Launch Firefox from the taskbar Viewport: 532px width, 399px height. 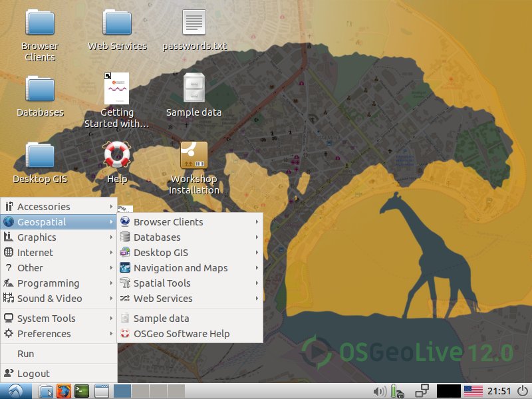(64, 391)
